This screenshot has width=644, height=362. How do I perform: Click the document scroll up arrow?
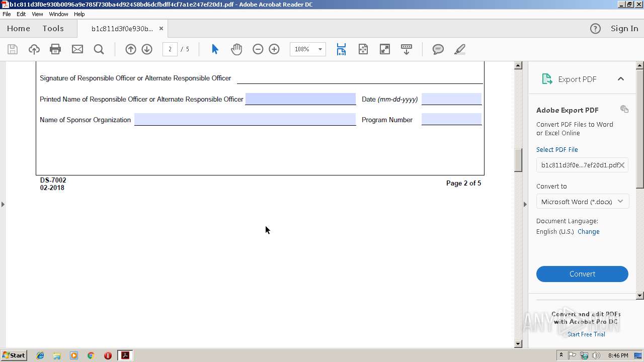(x=518, y=65)
